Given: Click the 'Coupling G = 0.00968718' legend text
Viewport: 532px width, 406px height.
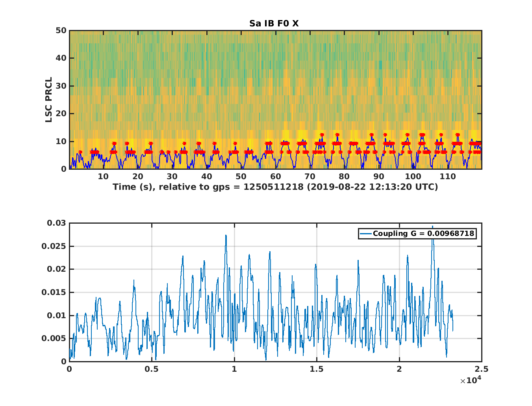Looking at the screenshot, I should tap(423, 234).
